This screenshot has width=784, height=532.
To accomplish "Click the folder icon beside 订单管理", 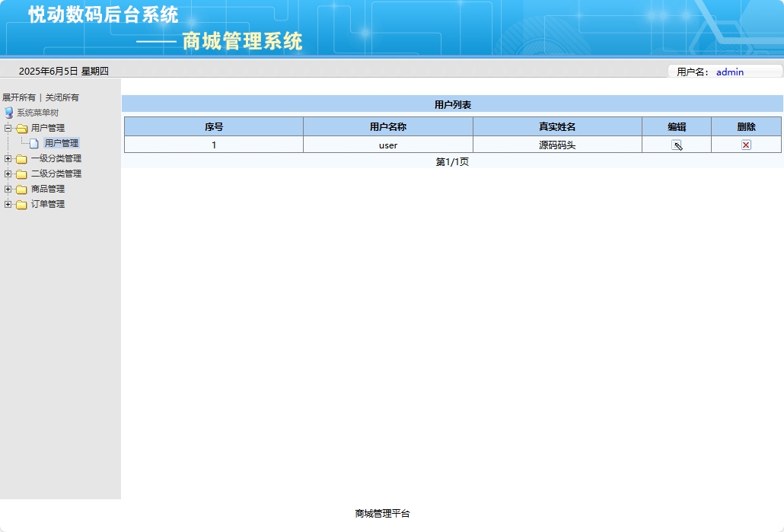I will pyautogui.click(x=21, y=203).
